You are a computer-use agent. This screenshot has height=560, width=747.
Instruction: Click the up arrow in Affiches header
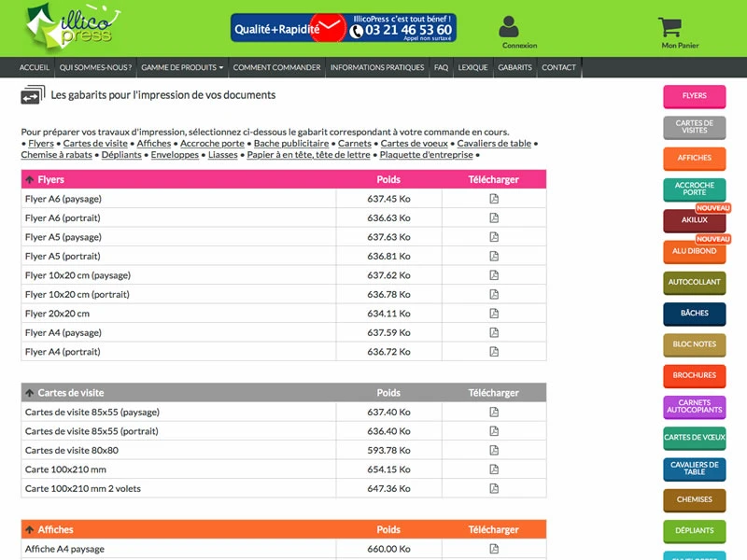coord(30,529)
